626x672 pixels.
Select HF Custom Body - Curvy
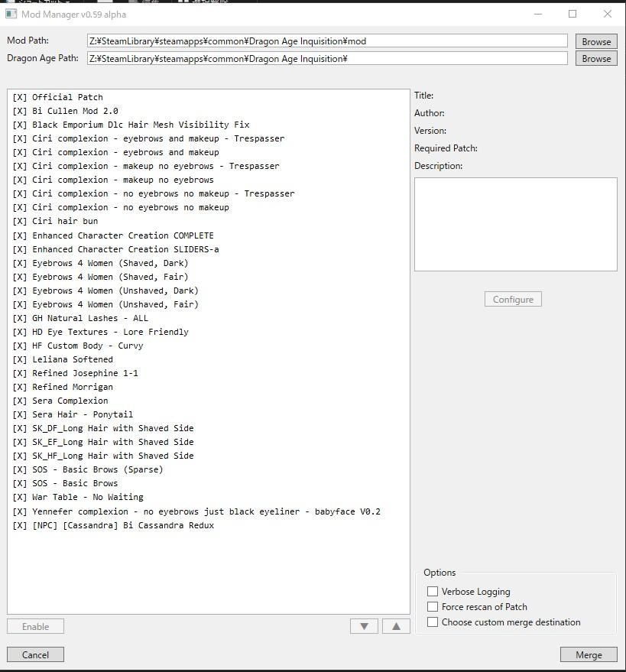78,346
